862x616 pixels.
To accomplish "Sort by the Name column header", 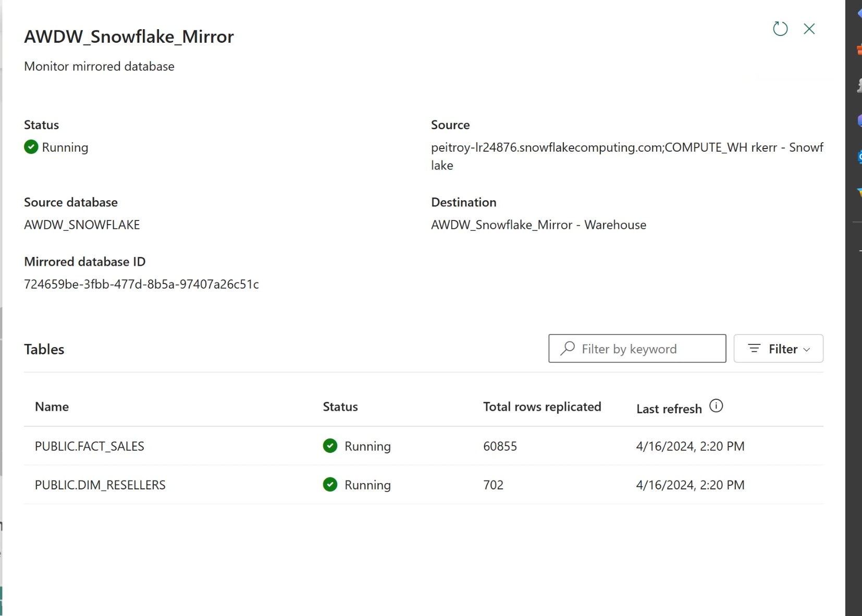I will [x=52, y=406].
